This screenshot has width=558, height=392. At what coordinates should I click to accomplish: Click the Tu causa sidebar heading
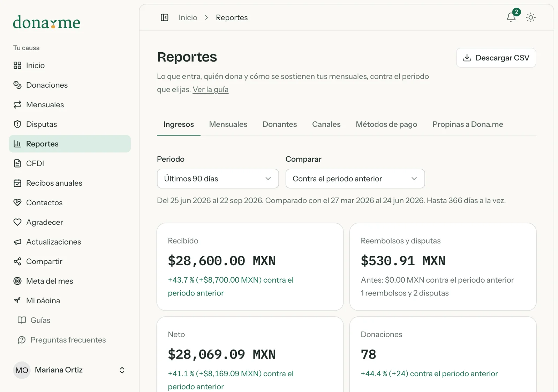[27, 48]
